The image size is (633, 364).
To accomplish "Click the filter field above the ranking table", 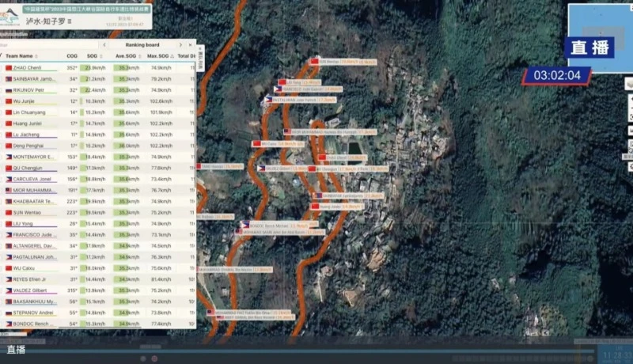I will 48,45.
